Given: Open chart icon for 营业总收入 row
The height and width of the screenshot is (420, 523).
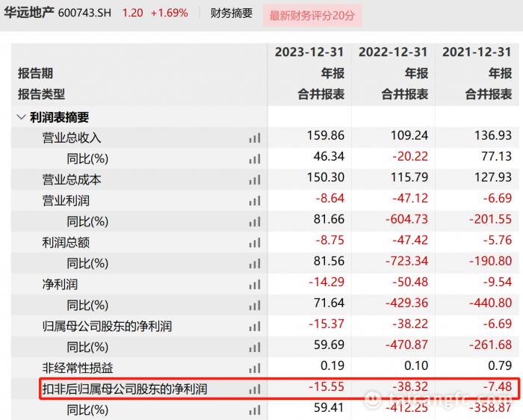Looking at the screenshot, I should pyautogui.click(x=255, y=138).
